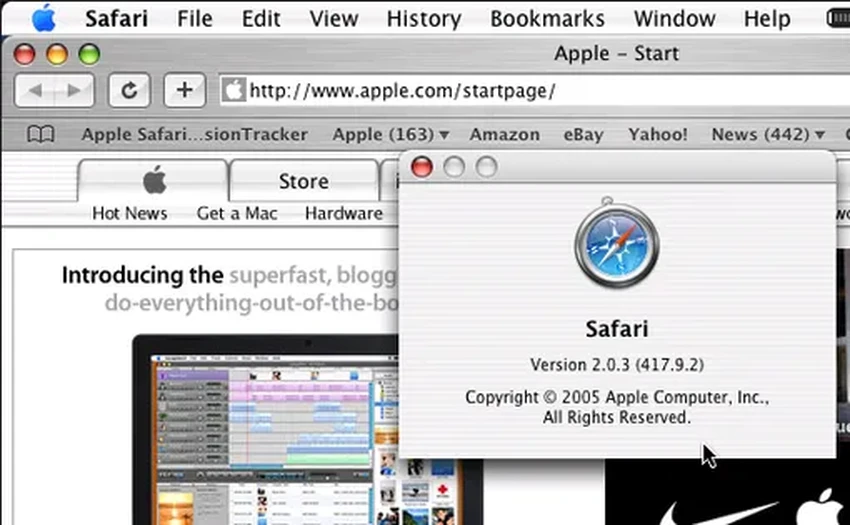
Task: Open the eBay bookmark
Action: point(583,134)
